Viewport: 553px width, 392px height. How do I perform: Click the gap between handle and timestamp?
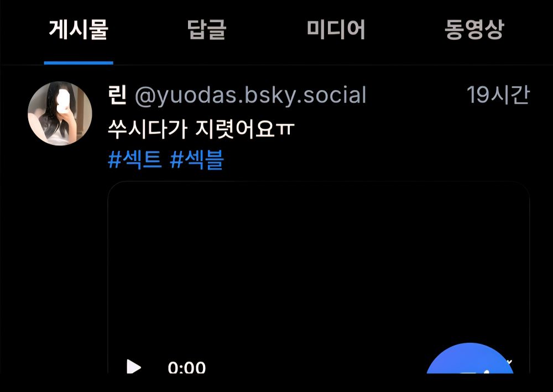[416, 95]
